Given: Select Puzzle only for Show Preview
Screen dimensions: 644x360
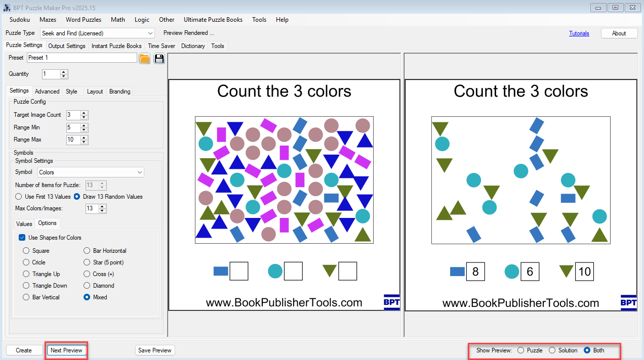Looking at the screenshot, I should (520, 350).
